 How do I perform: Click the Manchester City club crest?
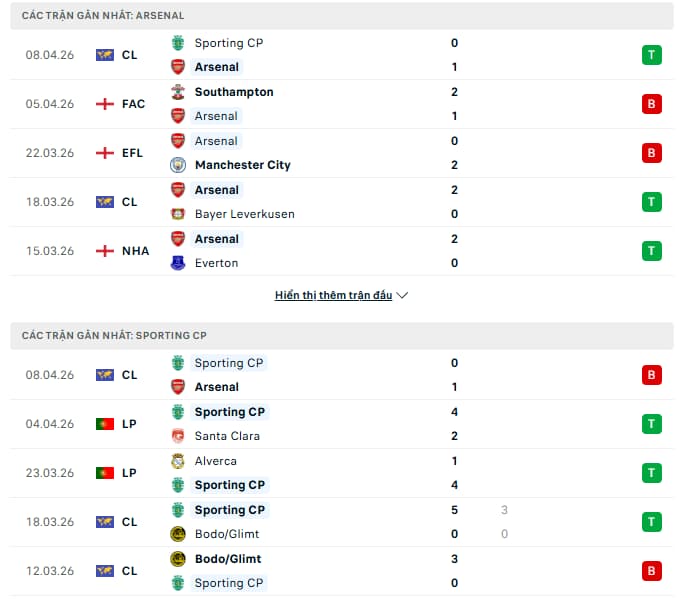click(178, 165)
